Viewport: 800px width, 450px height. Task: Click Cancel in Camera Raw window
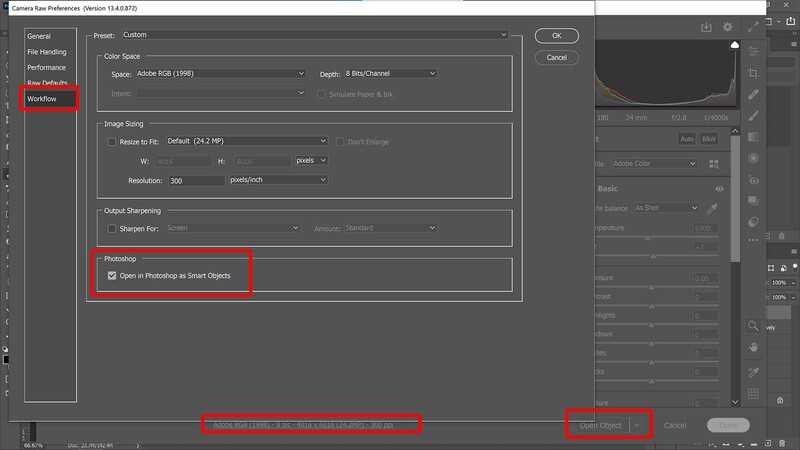[x=675, y=425]
